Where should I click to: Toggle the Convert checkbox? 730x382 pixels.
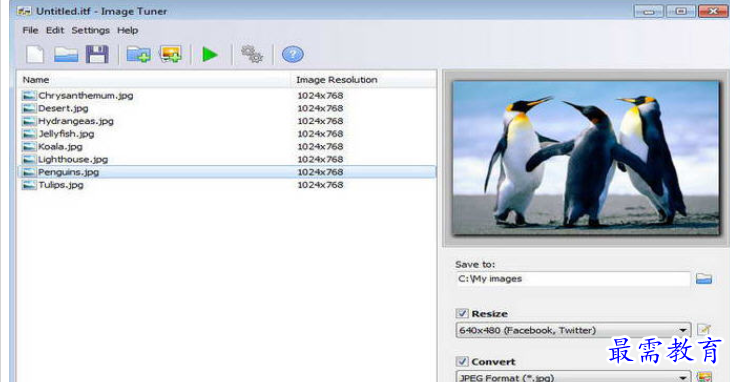point(462,362)
